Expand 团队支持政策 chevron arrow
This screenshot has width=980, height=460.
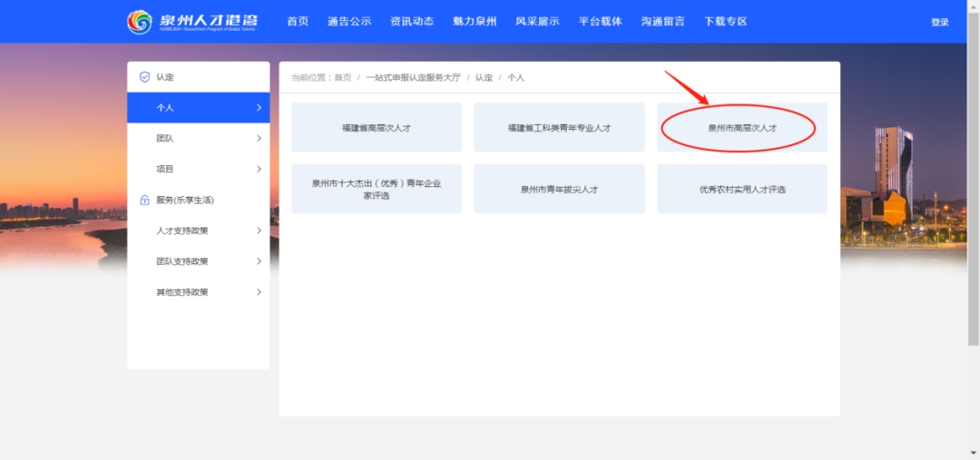pyautogui.click(x=259, y=261)
